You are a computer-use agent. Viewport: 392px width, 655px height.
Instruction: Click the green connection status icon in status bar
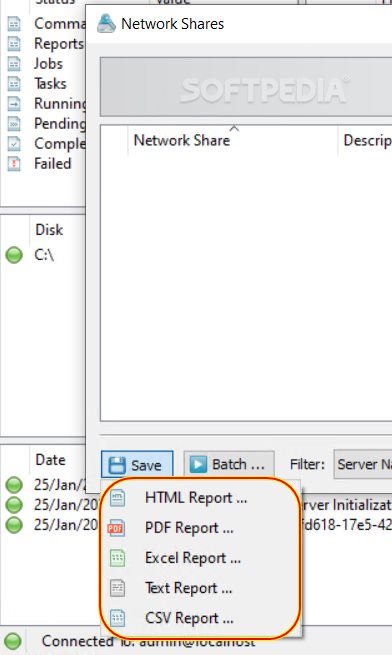(x=14, y=641)
